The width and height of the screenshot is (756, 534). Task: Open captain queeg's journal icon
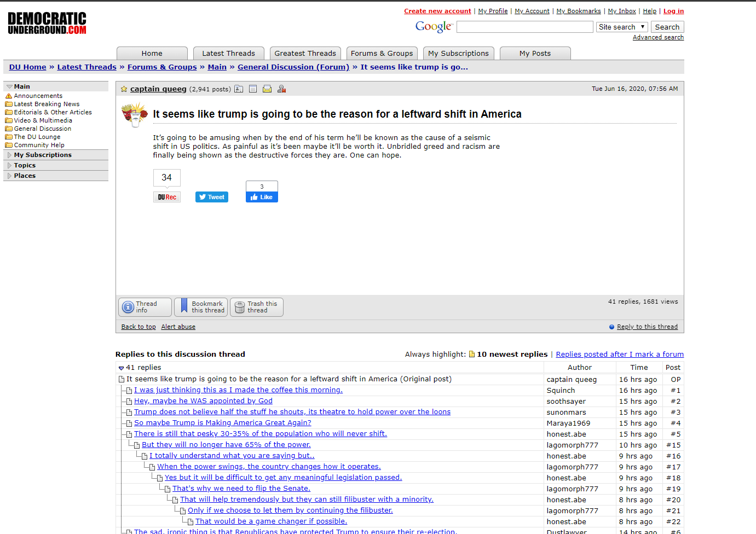253,89
